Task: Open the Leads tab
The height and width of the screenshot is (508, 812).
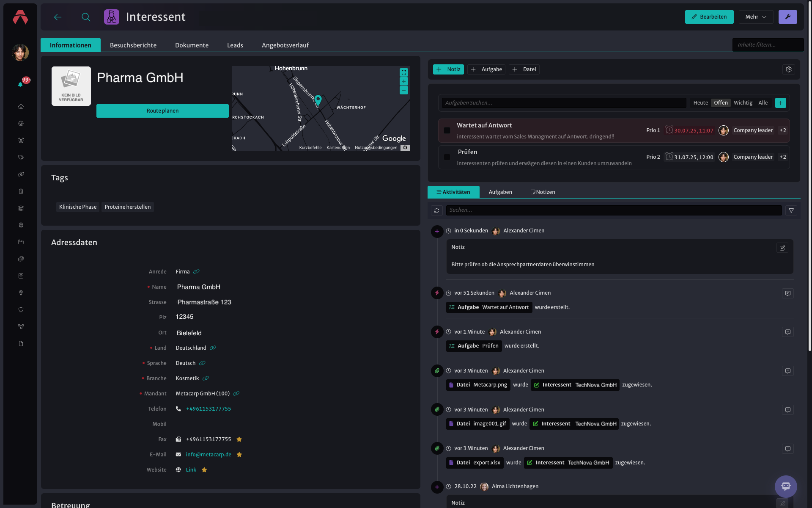Action: coord(235,45)
